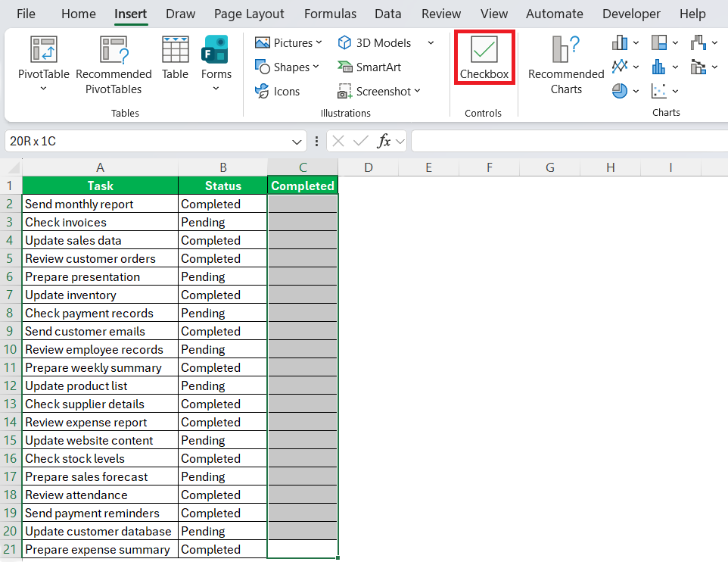Expand the 3D Models dropdown arrow

[431, 42]
